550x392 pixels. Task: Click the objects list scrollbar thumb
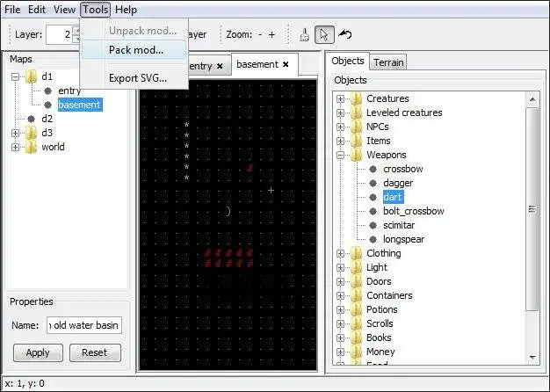pyautogui.click(x=532, y=209)
